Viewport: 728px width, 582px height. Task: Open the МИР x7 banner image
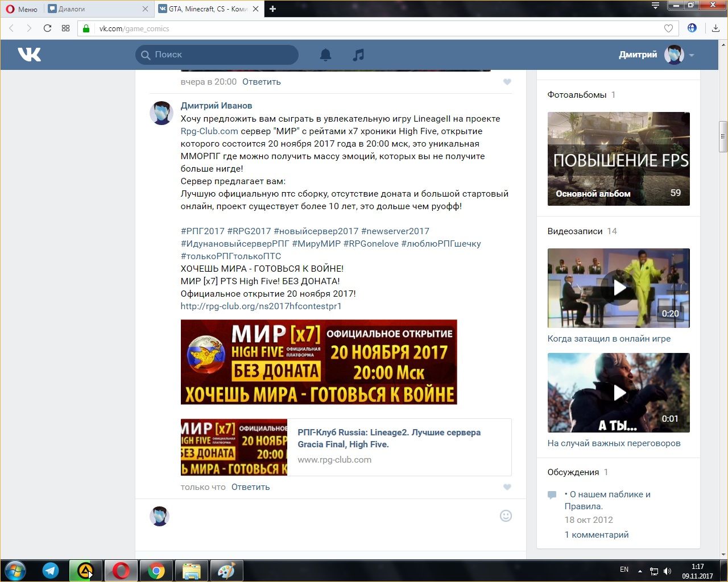point(318,362)
